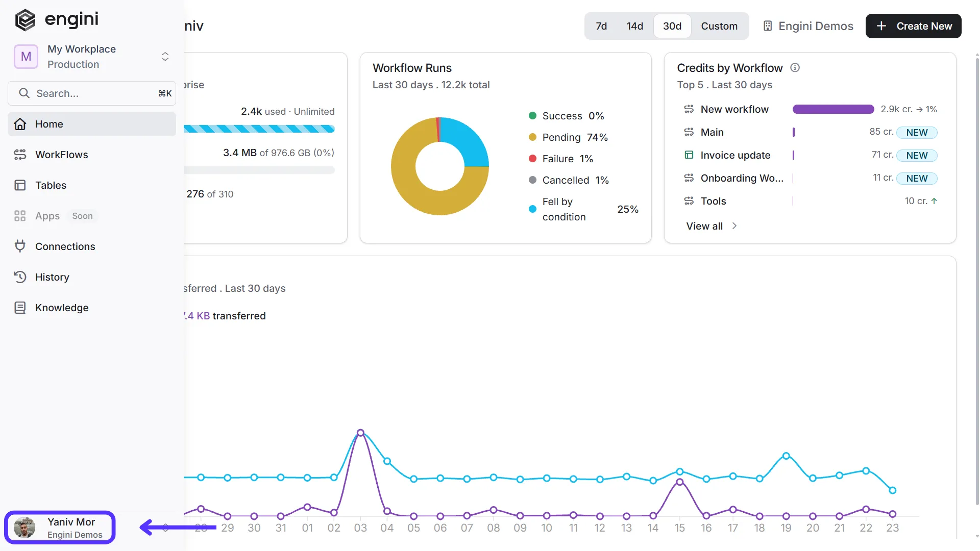
Task: Click the green up arrow on Tools row
Action: [934, 201]
